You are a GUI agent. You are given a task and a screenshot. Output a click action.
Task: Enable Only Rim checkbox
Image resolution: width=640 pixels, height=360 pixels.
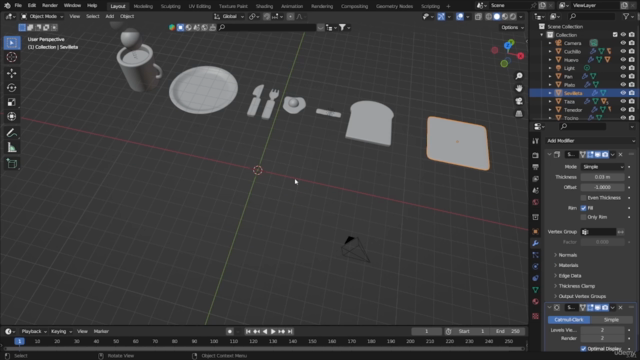[583, 217]
